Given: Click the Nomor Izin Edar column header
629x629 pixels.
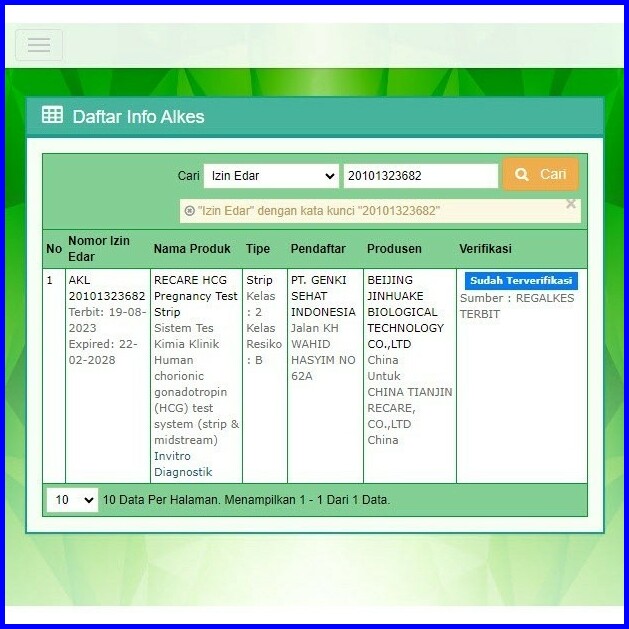Looking at the screenshot, I should point(99,249).
